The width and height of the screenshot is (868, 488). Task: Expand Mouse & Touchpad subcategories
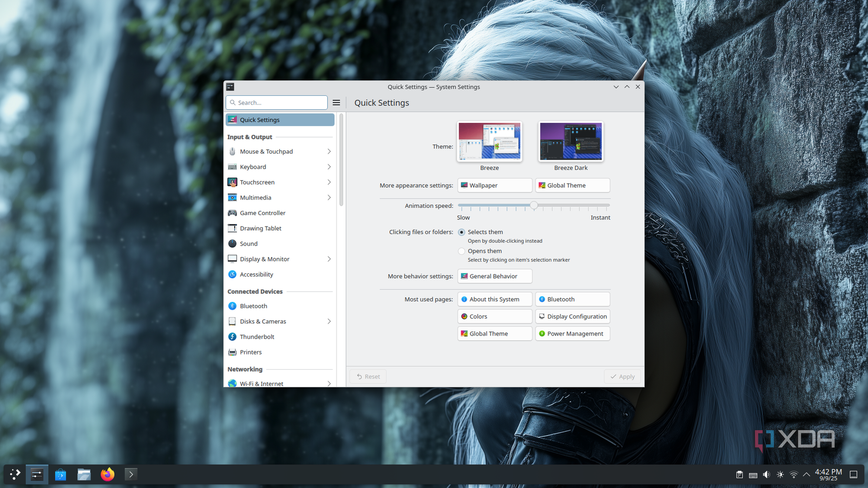[329, 151]
